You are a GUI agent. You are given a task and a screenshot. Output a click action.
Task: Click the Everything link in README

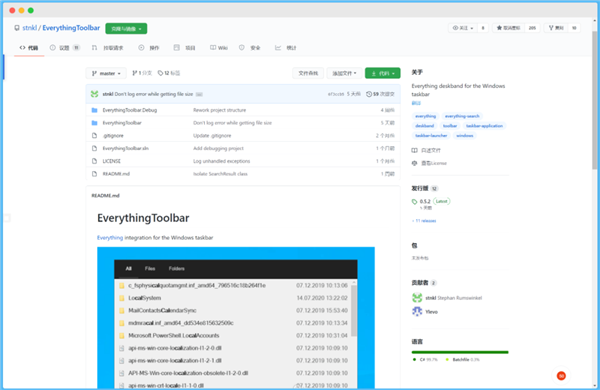coord(110,238)
